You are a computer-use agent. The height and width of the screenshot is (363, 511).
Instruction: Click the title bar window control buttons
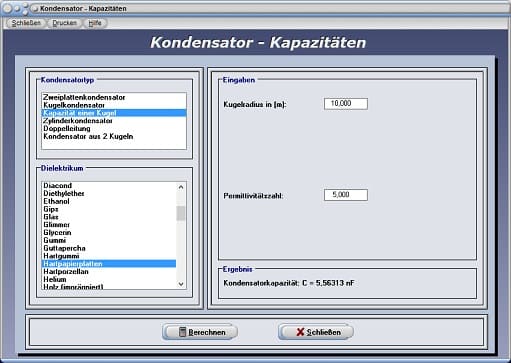tap(20, 9)
